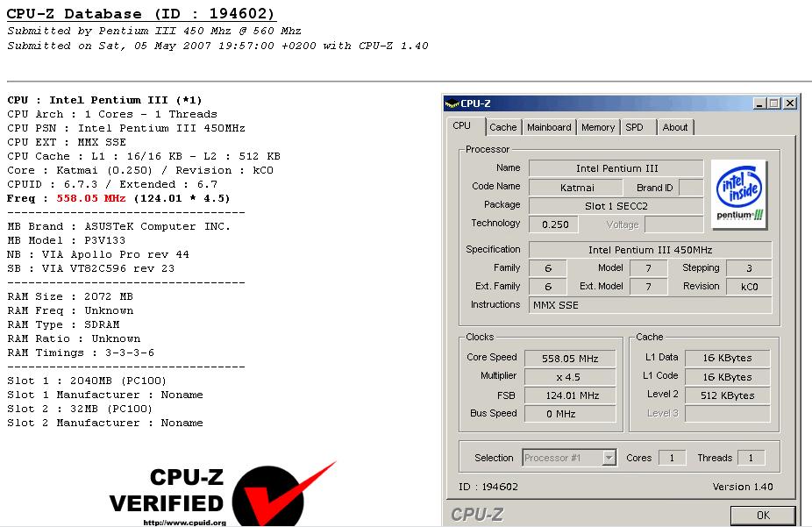
Task: Open the Mainboard tab
Action: (549, 127)
